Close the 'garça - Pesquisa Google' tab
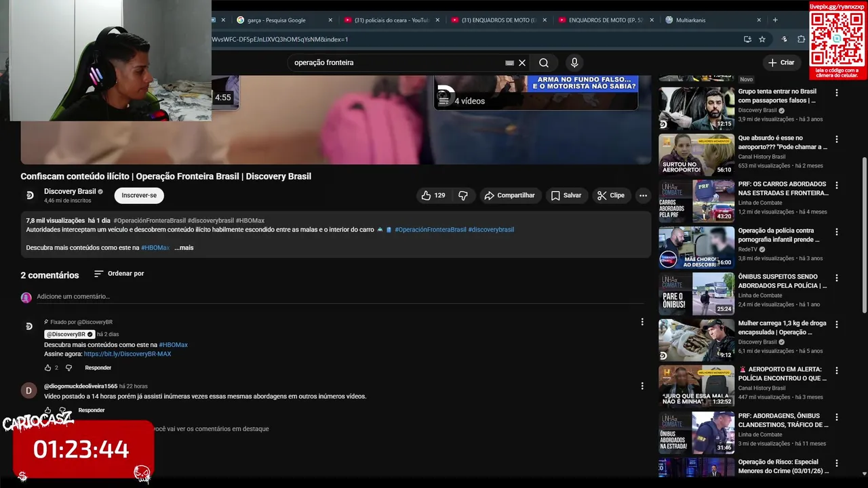Screen dimensions: 868x488 pos(330,20)
